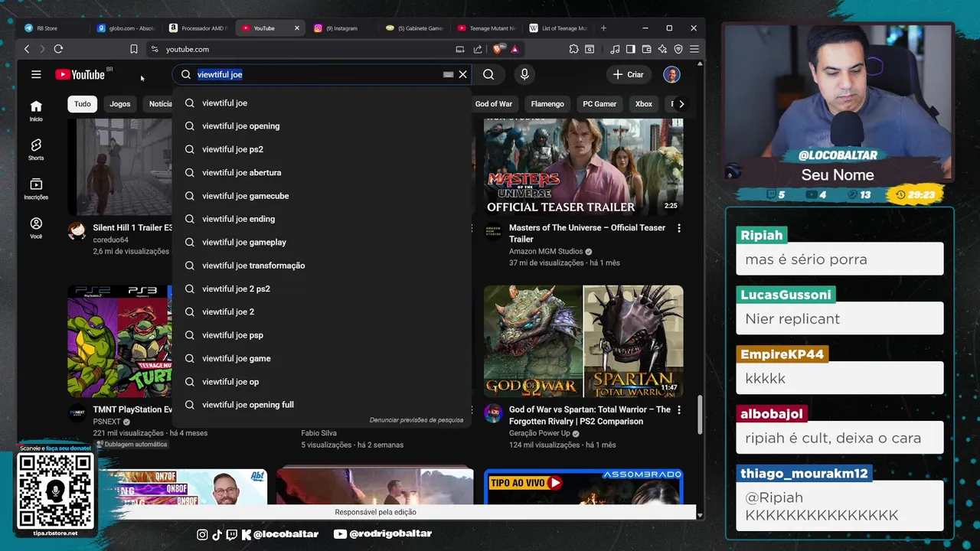Click the music note toolbar icon

[x=616, y=49]
